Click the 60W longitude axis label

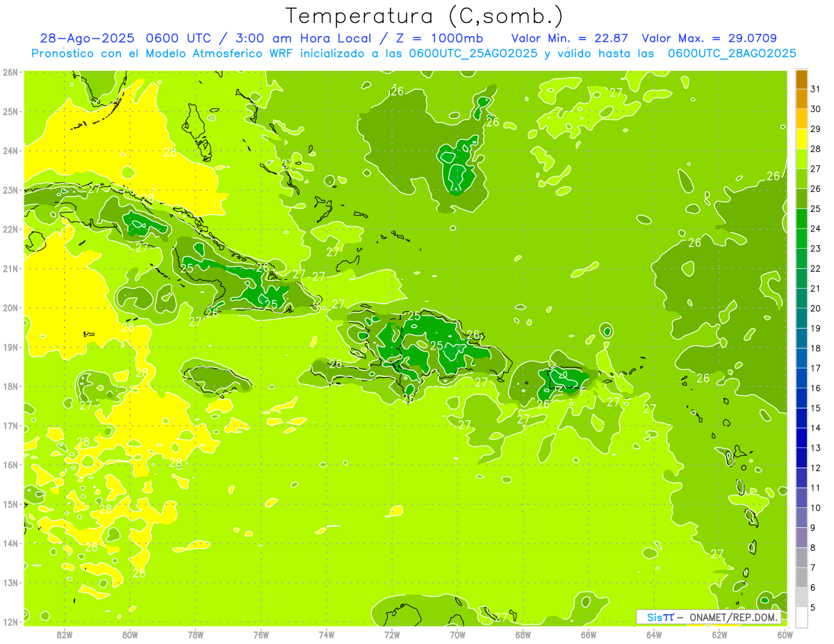click(x=785, y=634)
